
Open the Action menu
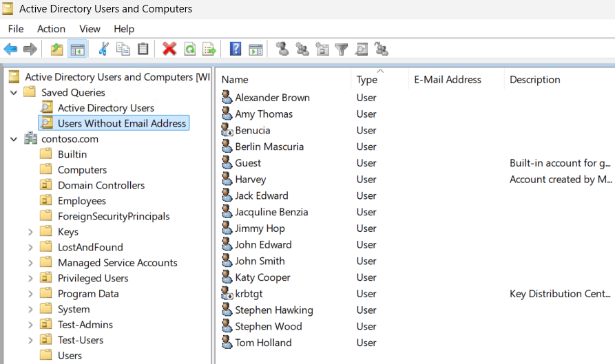(51, 29)
